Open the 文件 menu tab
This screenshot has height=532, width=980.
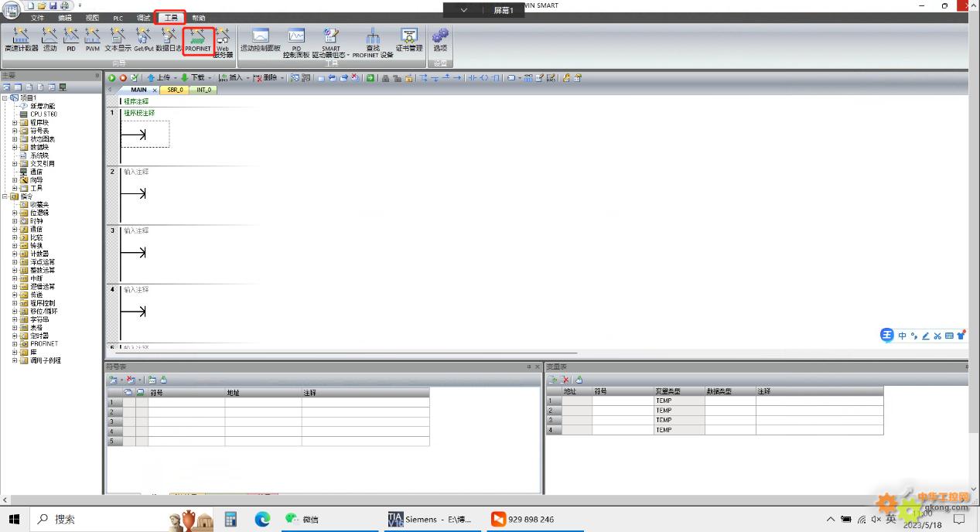(x=37, y=18)
